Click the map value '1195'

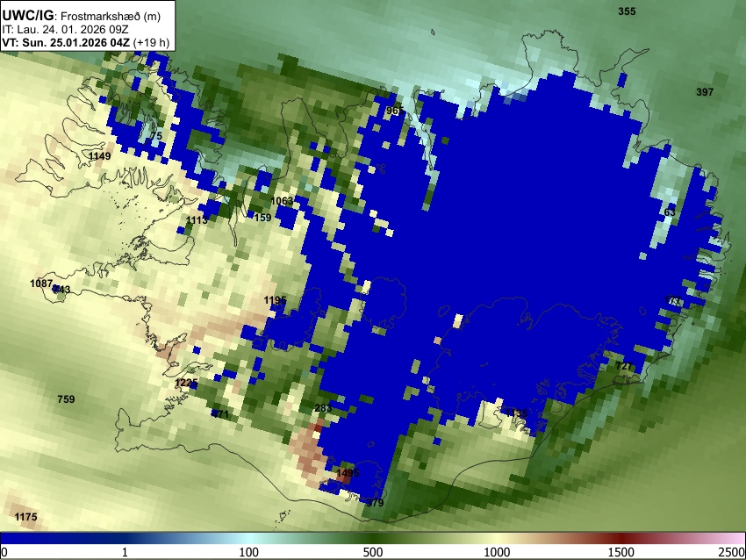[x=275, y=300]
